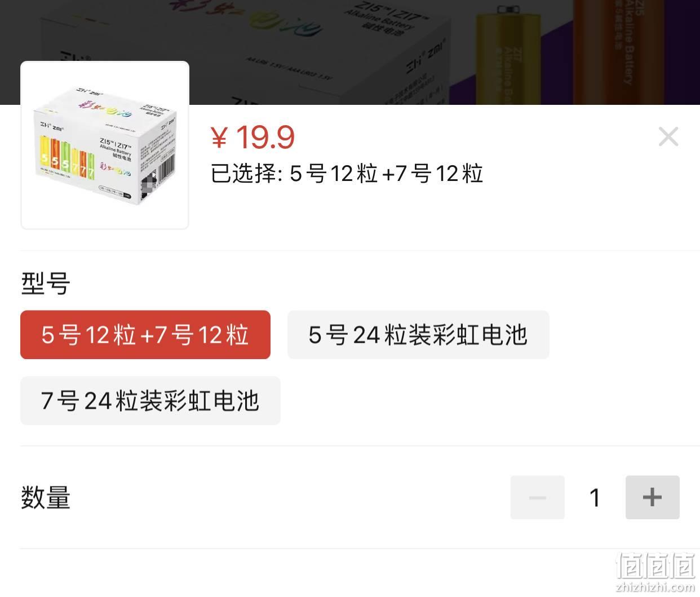This screenshot has width=700, height=597.
Task: Click the 型号 section heading
Action: pos(45,283)
